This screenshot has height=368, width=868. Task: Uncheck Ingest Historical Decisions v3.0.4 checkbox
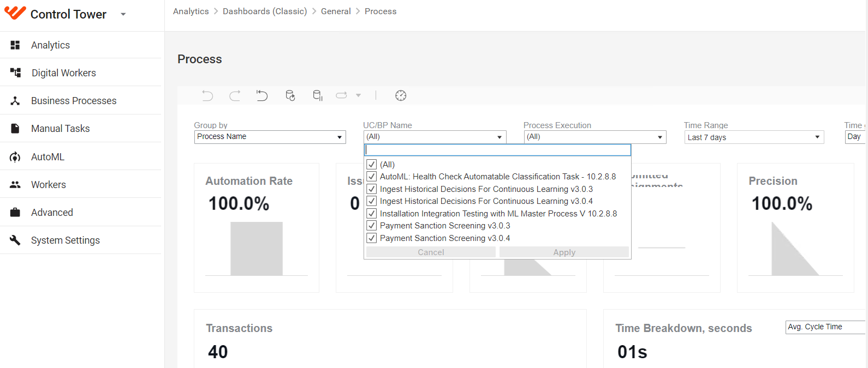(x=372, y=201)
